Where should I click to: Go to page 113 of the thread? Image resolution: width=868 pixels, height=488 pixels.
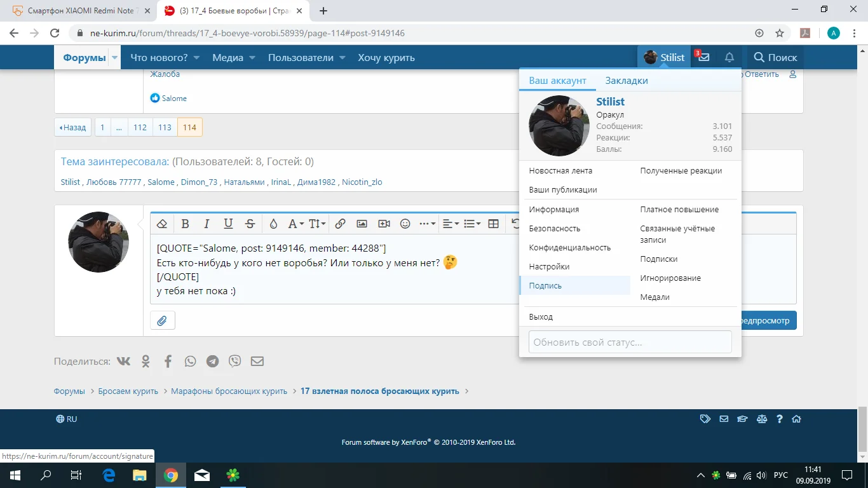coord(165,127)
